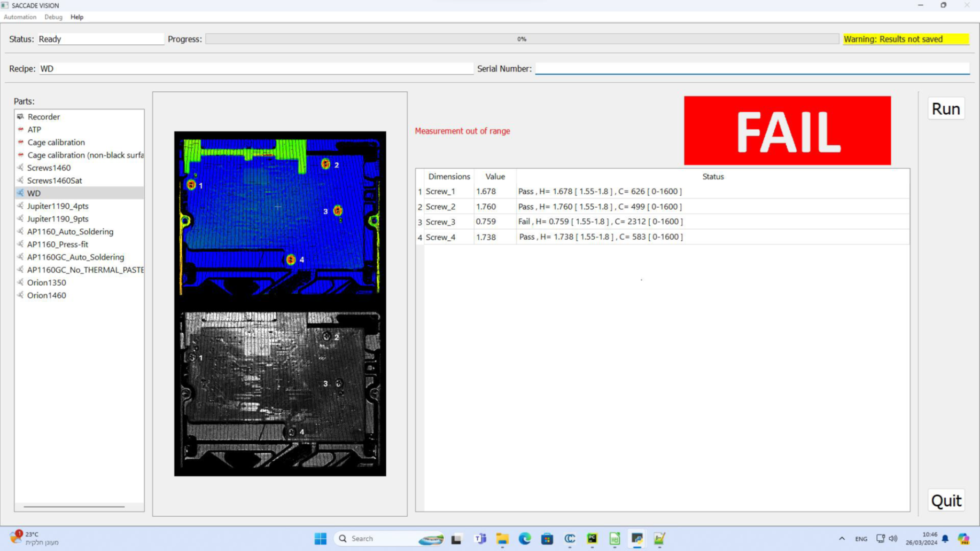980x551 pixels.
Task: Open Task View from taskbar
Action: click(x=456, y=539)
